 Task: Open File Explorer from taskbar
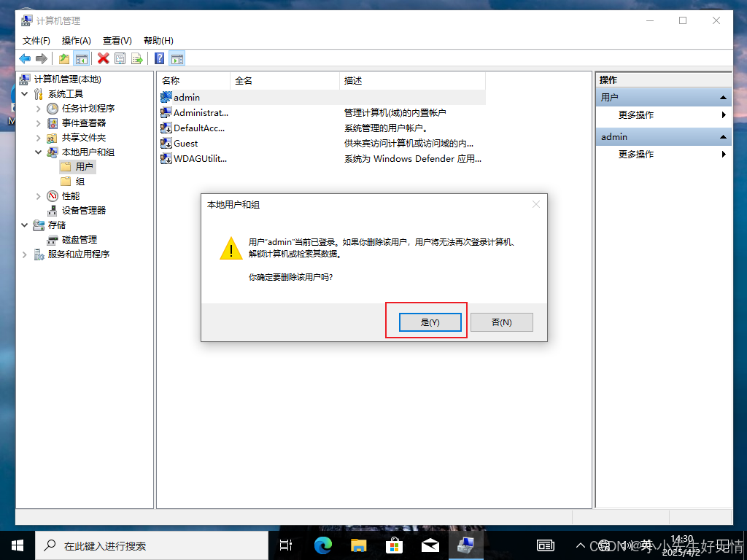(x=359, y=545)
